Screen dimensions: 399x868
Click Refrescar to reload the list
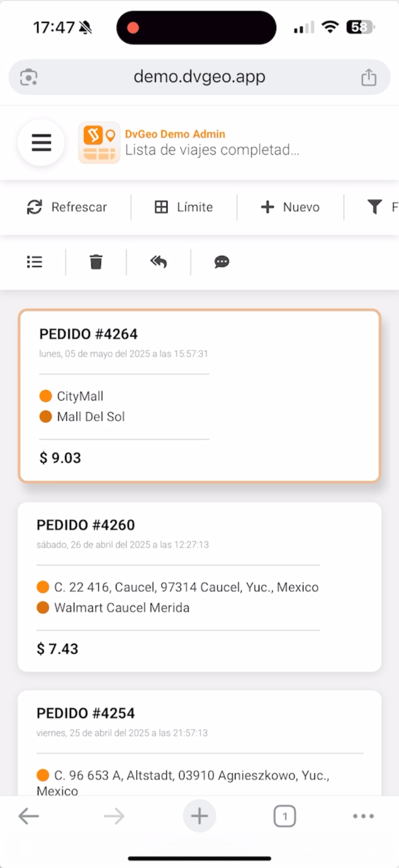coord(66,207)
